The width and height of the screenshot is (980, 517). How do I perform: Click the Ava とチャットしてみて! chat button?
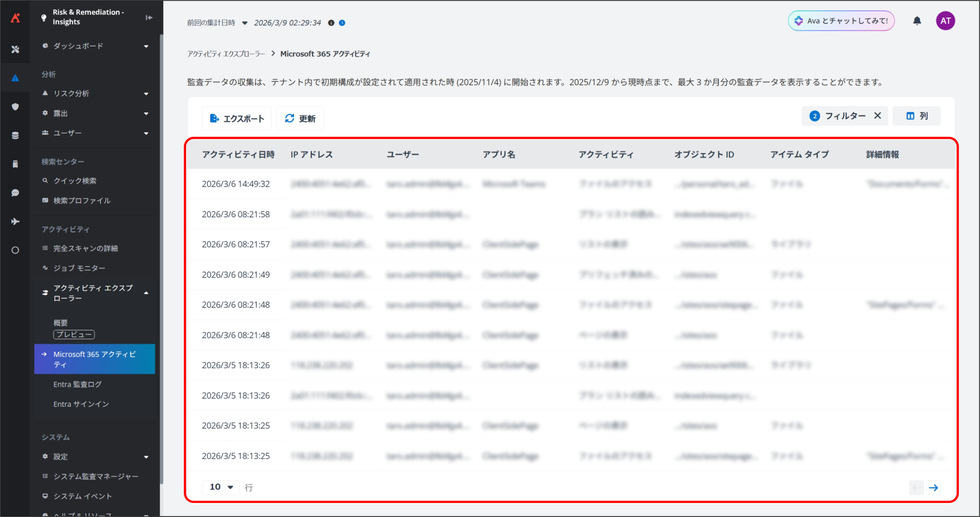[x=841, y=21]
